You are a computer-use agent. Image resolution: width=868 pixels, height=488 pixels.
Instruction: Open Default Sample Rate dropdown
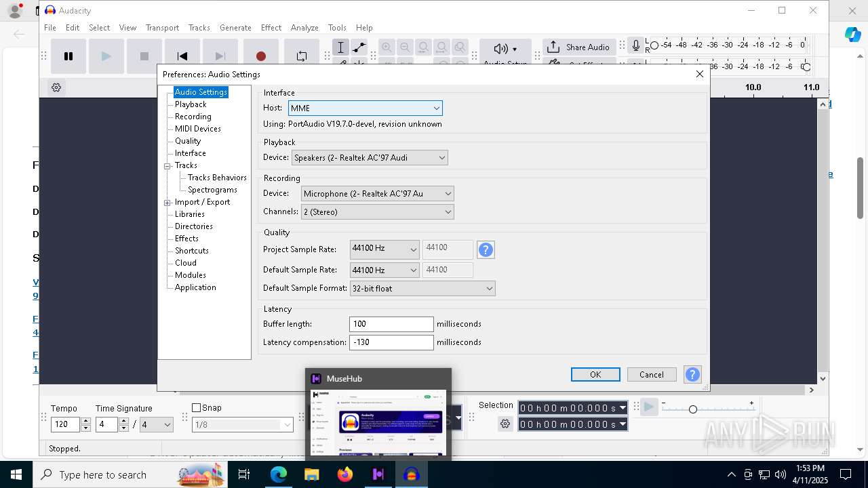pyautogui.click(x=384, y=270)
